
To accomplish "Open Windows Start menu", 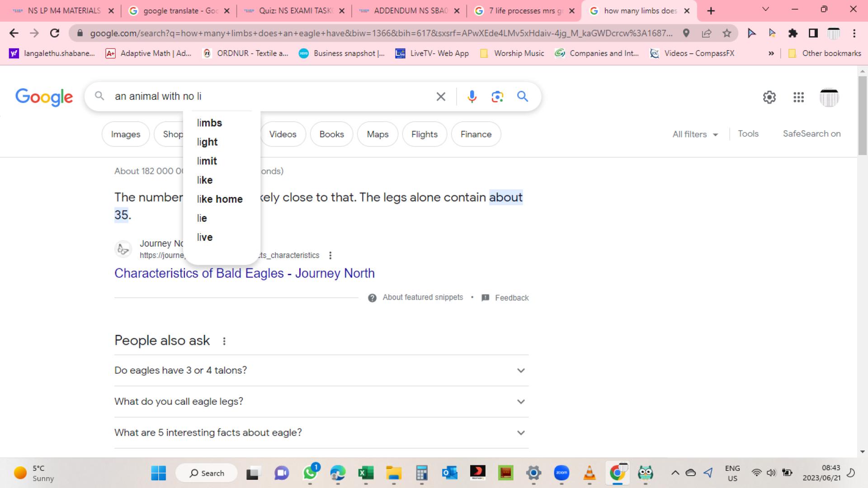I will click(158, 473).
